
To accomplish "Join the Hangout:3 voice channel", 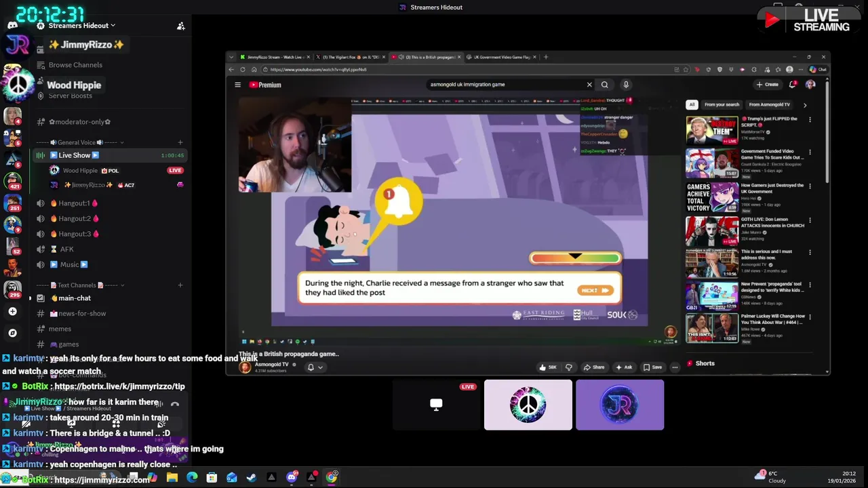I will click(78, 234).
